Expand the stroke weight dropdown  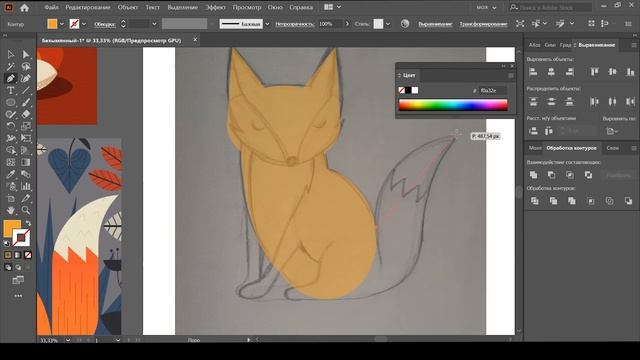click(154, 24)
